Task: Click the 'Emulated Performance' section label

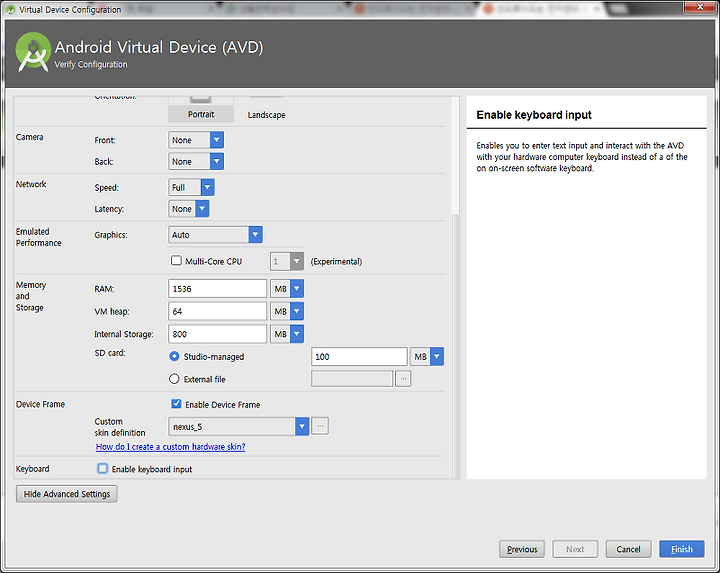Action: (39, 237)
